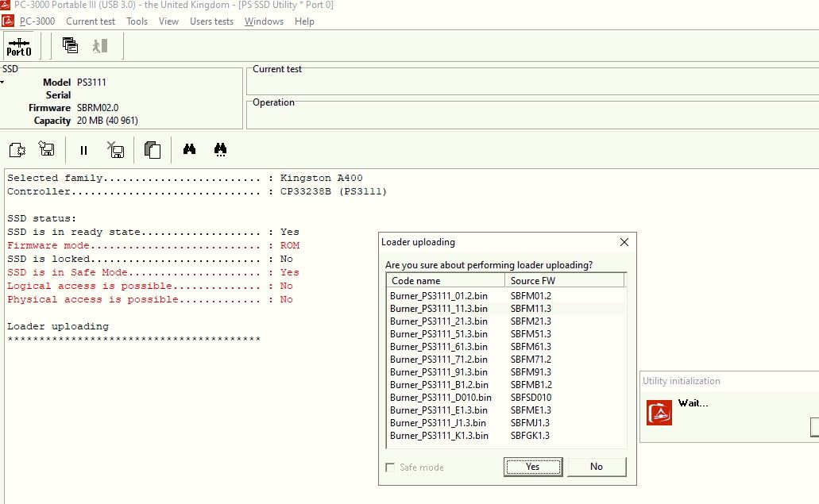Open the Current test menu
The width and height of the screenshot is (819, 504).
click(91, 21)
